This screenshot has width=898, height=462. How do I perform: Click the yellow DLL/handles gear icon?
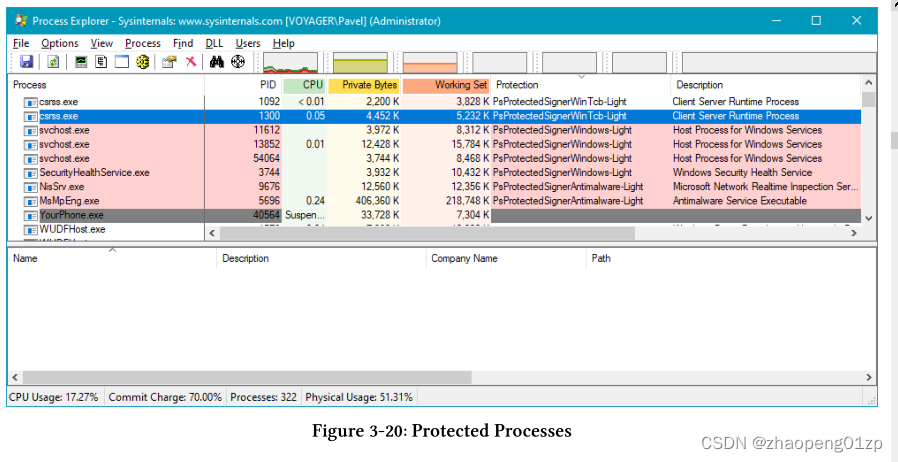point(143,62)
